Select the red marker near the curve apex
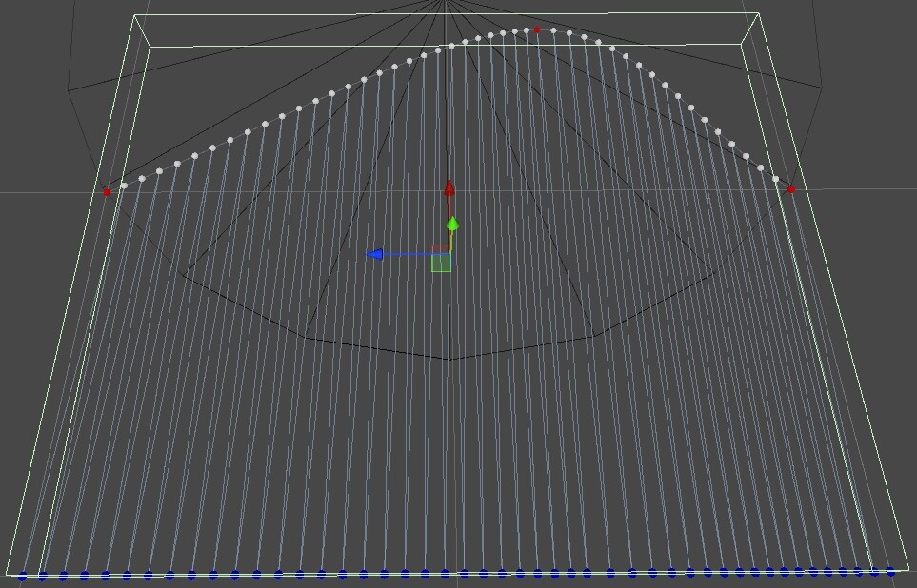 click(x=536, y=30)
